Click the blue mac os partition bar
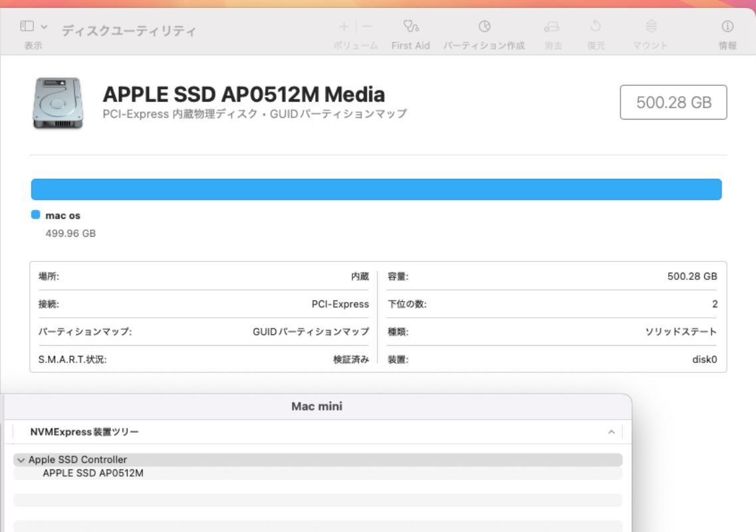756x532 pixels. click(x=376, y=189)
